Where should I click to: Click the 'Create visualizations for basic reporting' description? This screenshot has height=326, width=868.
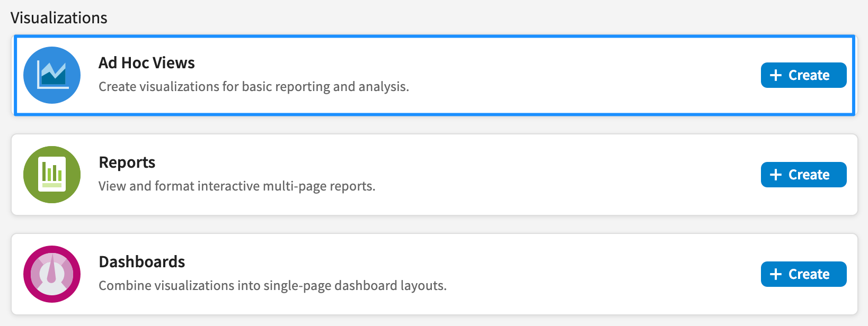click(254, 86)
